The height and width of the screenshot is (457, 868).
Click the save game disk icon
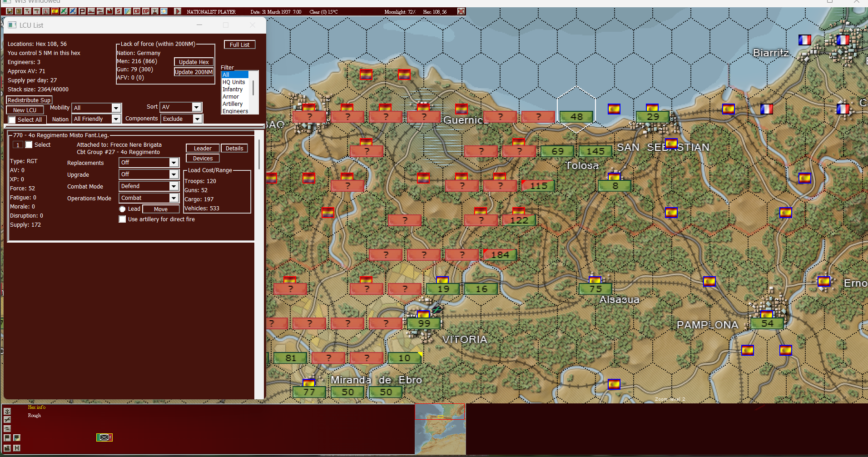point(9,11)
